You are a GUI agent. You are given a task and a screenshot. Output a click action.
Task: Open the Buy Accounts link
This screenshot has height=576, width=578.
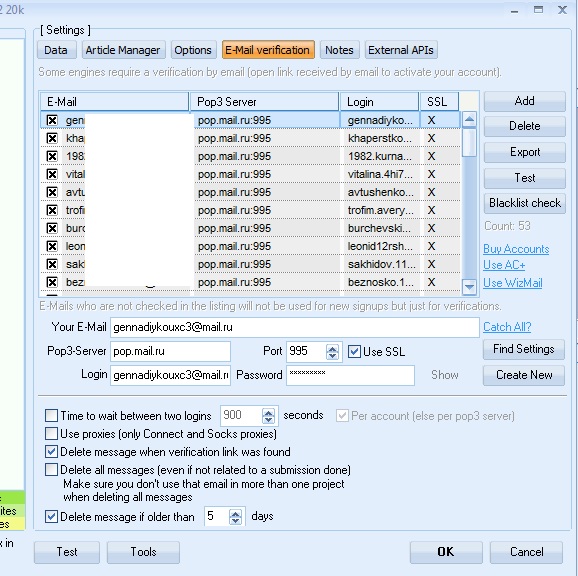tap(516, 249)
